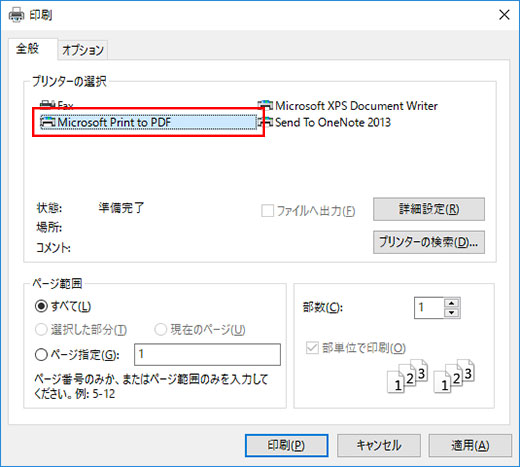The height and width of the screenshot is (467, 520).
Task: Toggle the 部単位で印刷(O) checkbox
Action: point(312,348)
